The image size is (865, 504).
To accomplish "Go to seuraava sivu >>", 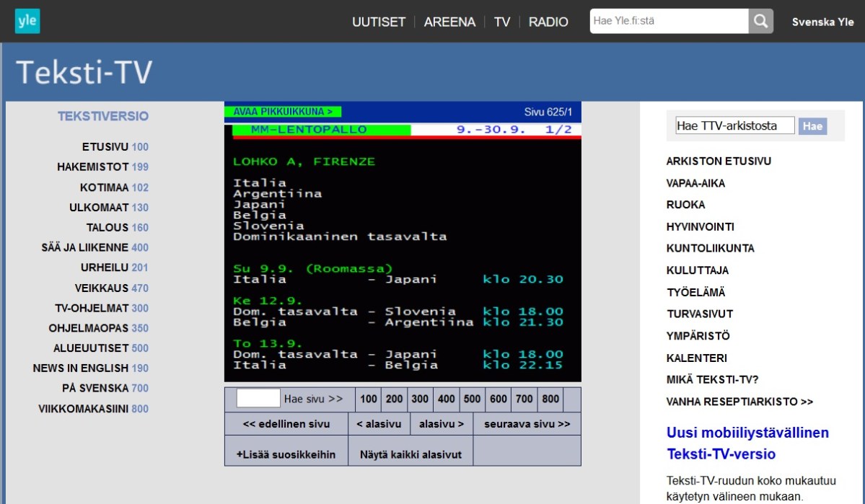I will point(527,424).
